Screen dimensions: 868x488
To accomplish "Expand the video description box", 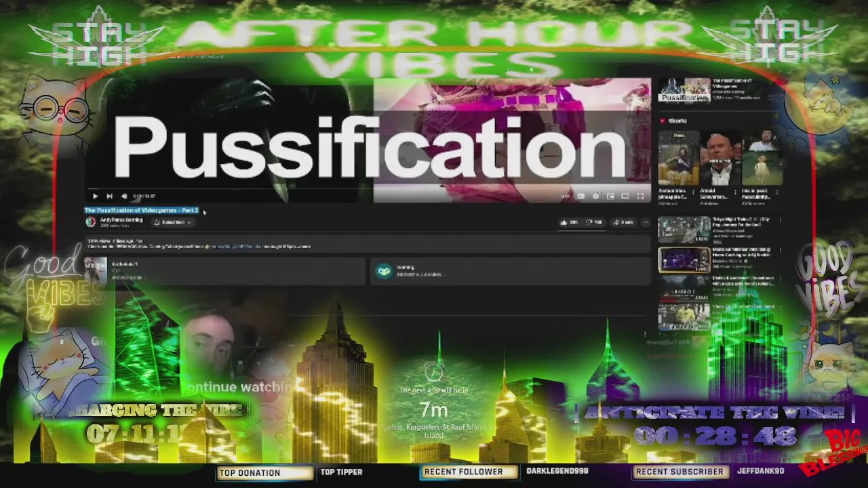I will 366,244.
